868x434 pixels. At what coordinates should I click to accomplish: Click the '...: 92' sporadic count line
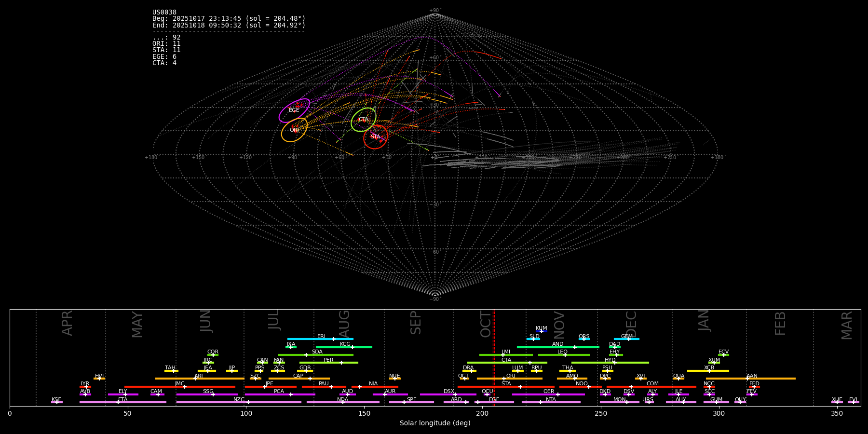[166, 38]
